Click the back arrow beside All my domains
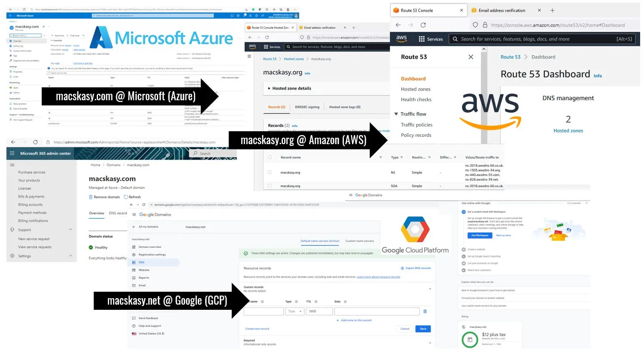Image resolution: width=644 pixels, height=361 pixels. (x=134, y=227)
